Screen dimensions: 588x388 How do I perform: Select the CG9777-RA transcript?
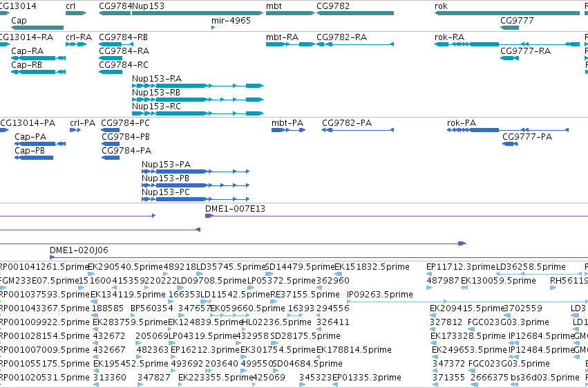[x=510, y=58]
